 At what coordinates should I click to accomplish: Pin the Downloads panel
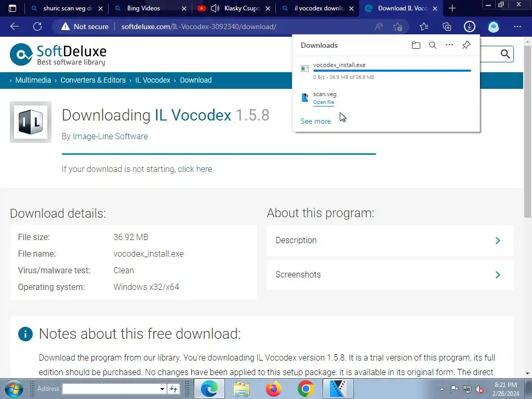[466, 45]
